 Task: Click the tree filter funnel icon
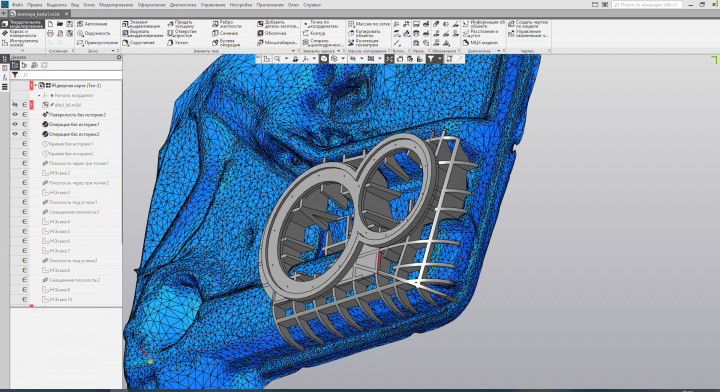[x=15, y=75]
